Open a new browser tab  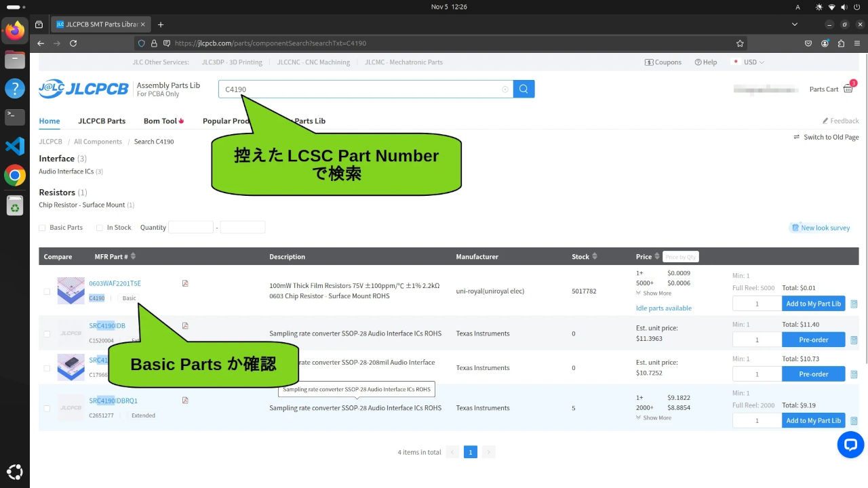[161, 24]
